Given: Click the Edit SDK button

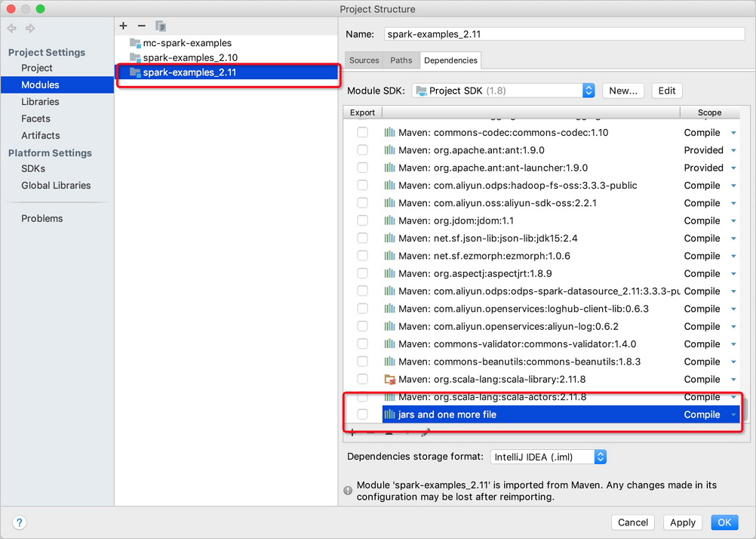Looking at the screenshot, I should coord(667,91).
